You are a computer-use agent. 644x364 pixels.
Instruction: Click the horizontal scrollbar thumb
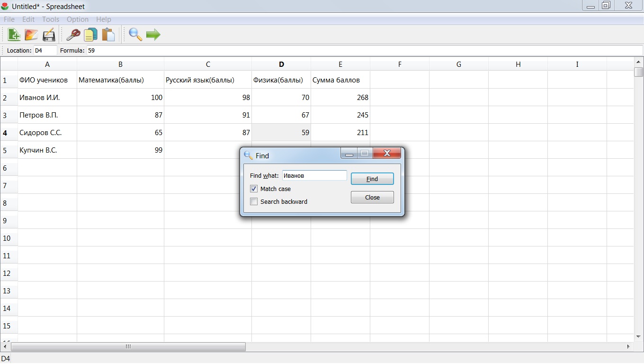coord(128,346)
